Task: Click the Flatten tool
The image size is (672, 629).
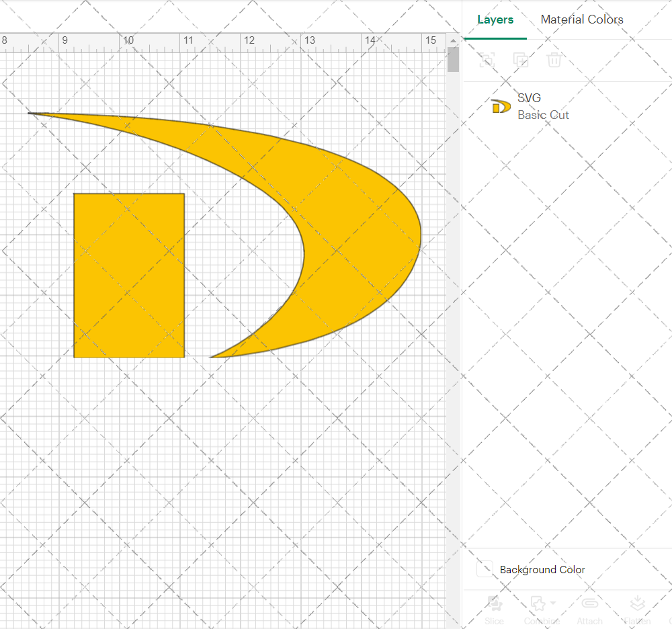Action: click(637, 610)
